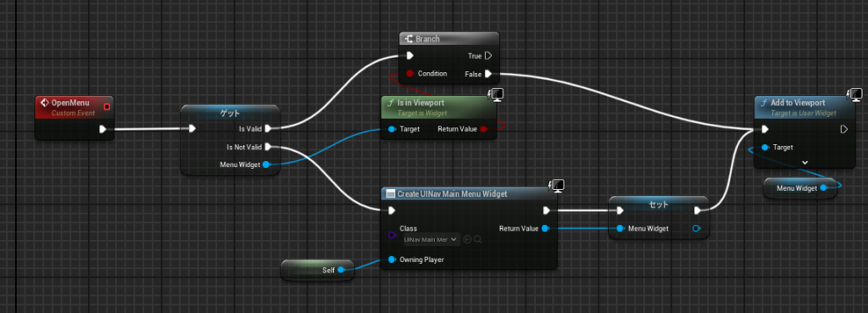
Task: Select the ゲット node title bar
Action: pos(230,113)
